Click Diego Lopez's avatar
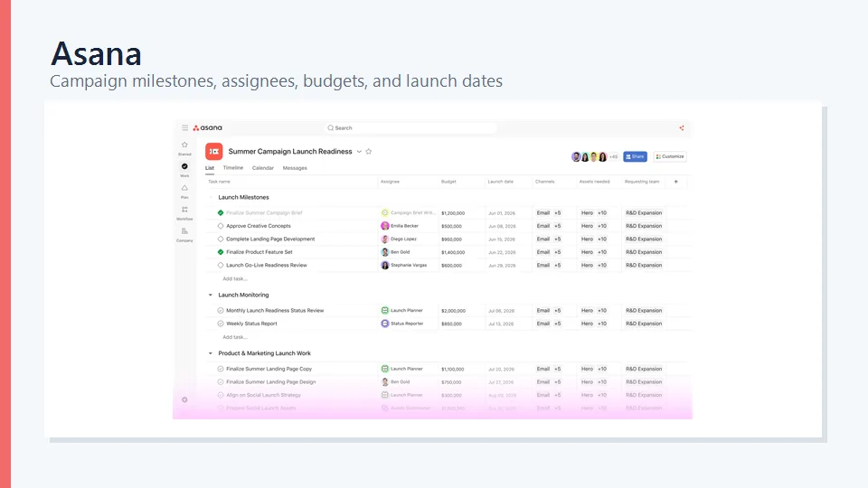Image resolution: width=868 pixels, height=488 pixels. pos(385,239)
